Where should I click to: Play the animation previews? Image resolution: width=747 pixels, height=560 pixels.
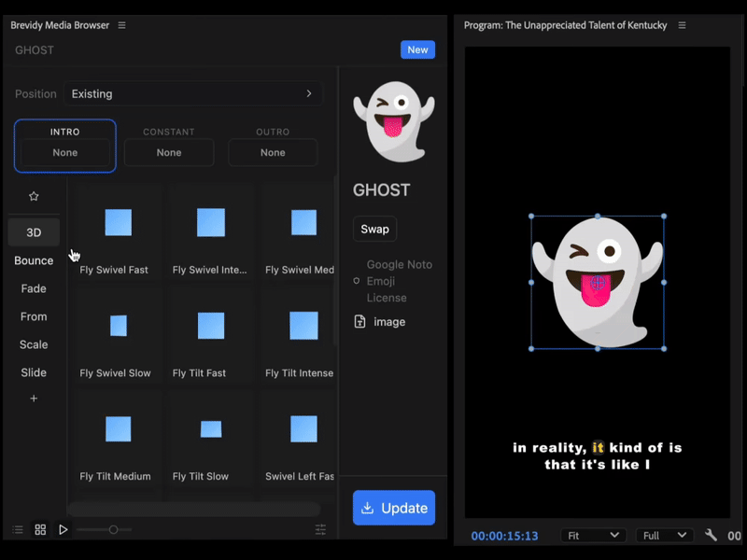[63, 529]
